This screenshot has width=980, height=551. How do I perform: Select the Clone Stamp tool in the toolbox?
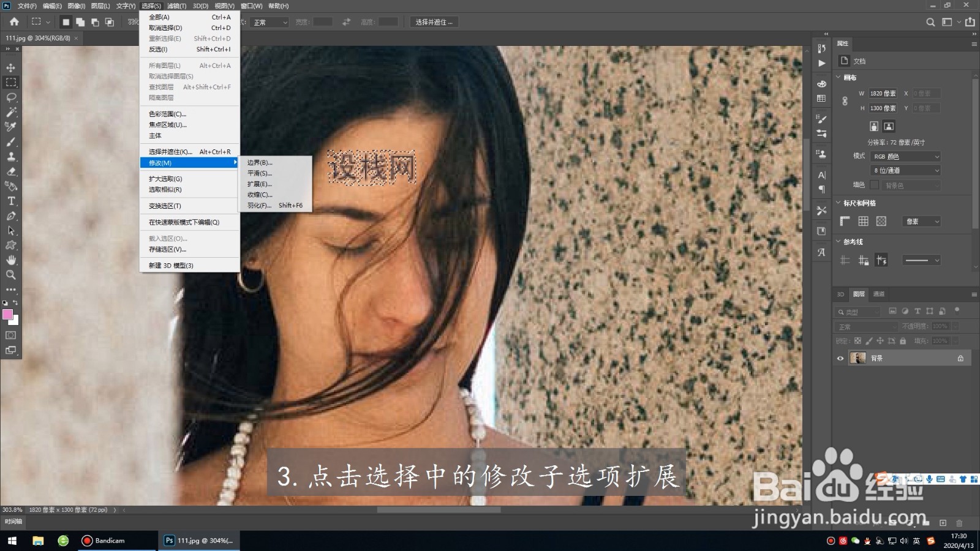click(x=11, y=157)
